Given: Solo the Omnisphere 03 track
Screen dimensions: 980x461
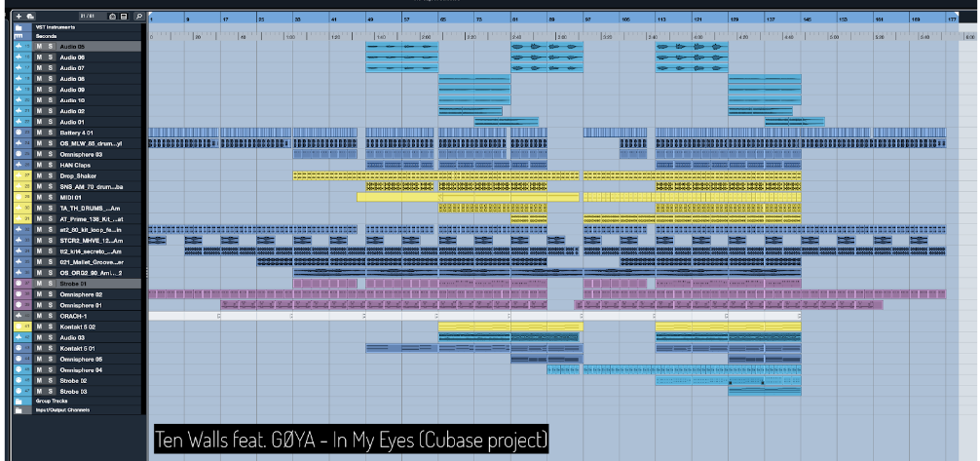Looking at the screenshot, I should coord(50,154).
